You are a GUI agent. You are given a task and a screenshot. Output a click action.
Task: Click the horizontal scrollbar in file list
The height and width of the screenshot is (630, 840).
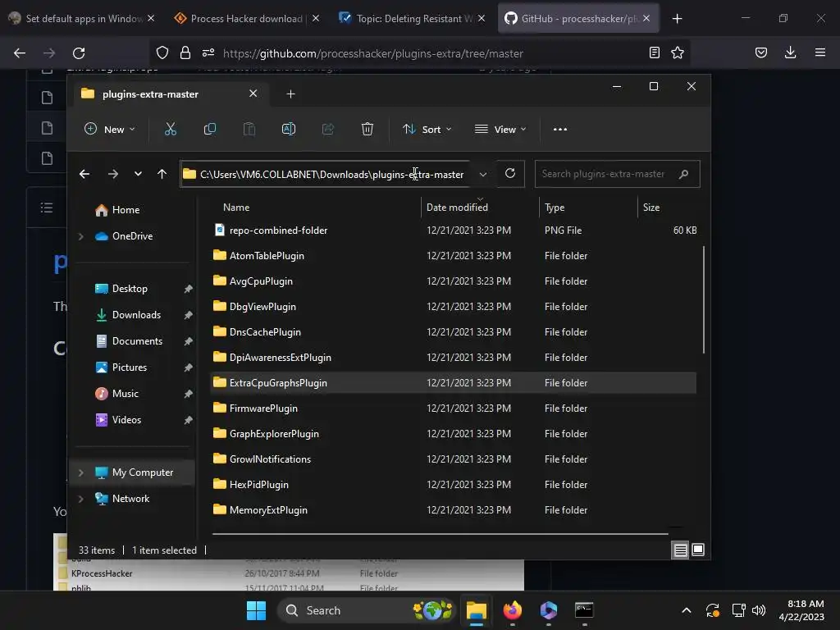[440, 533]
